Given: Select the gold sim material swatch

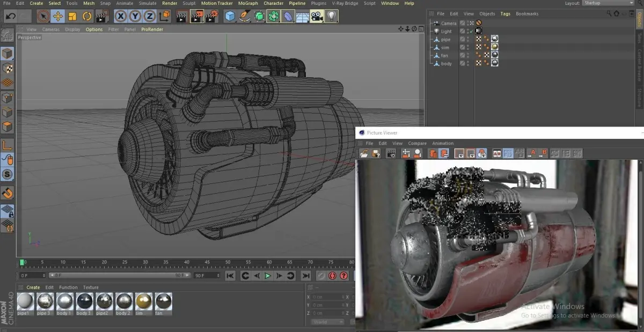Looking at the screenshot, I should 143,302.
